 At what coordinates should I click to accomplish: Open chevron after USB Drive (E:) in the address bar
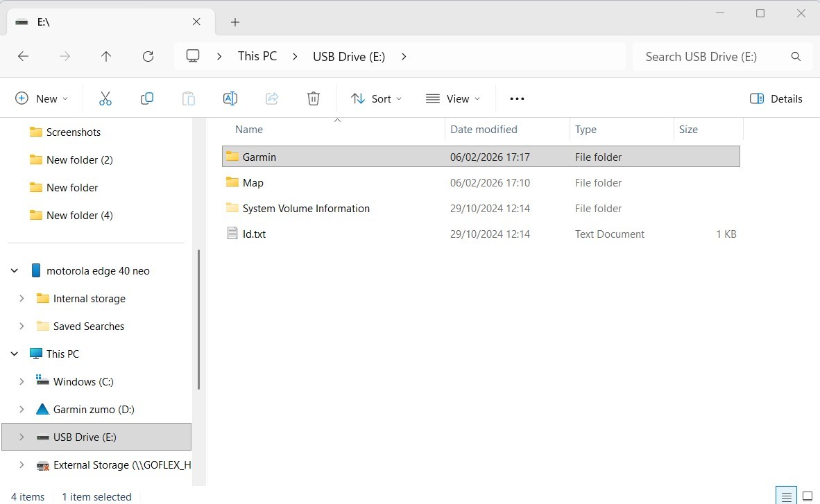coord(404,56)
